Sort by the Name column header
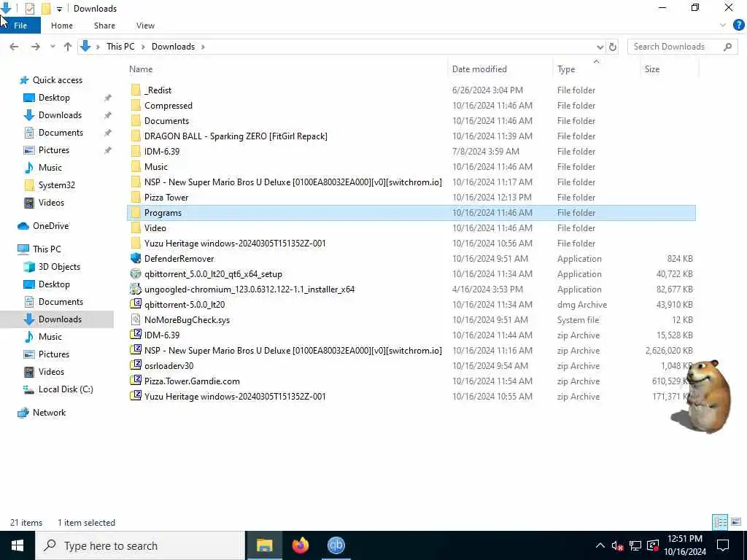Screen dimensions: 747x560 pos(287,69)
